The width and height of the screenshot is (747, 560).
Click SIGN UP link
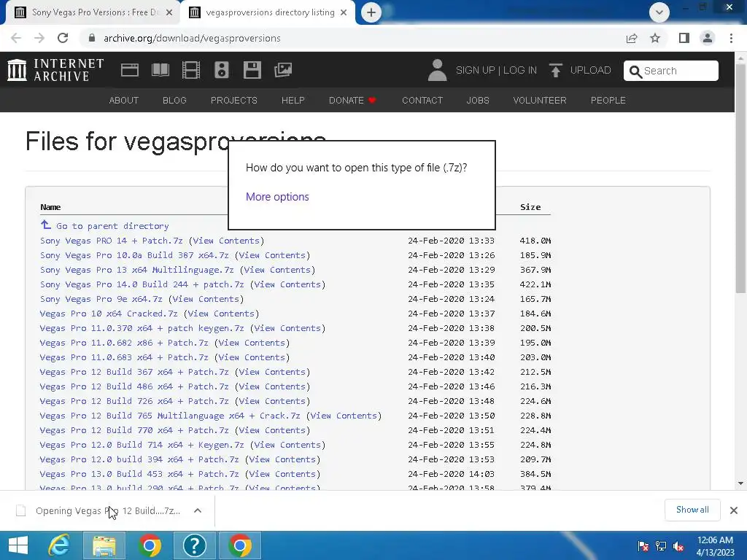click(x=475, y=70)
